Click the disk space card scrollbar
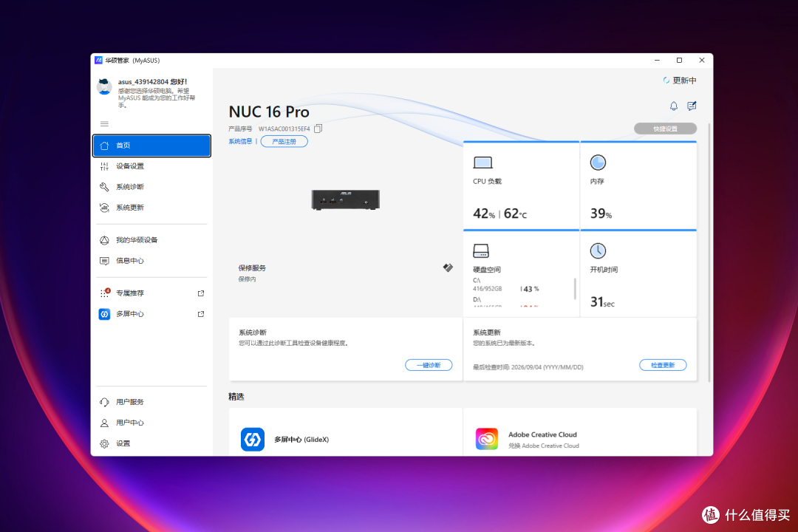Screen dimensions: 798x532 pyautogui.click(x=575, y=289)
